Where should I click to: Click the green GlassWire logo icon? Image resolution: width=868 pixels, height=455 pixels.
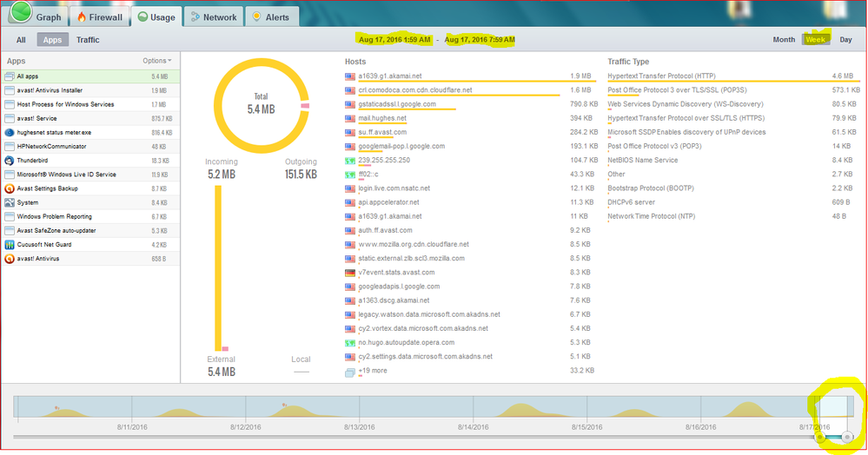(21, 13)
